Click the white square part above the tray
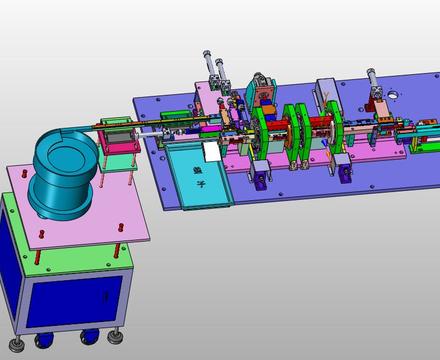440x360 pixels. coord(212,151)
